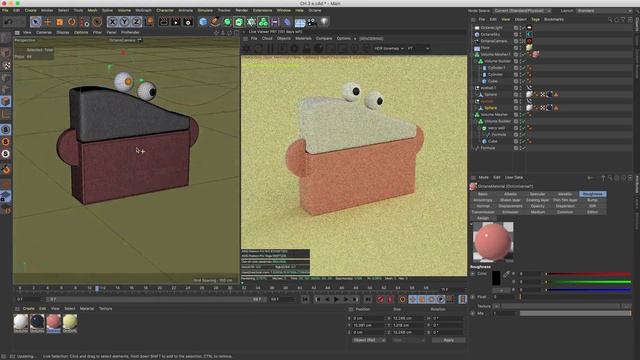Open the Object (Rel) coordinate dropdown

tap(369, 340)
